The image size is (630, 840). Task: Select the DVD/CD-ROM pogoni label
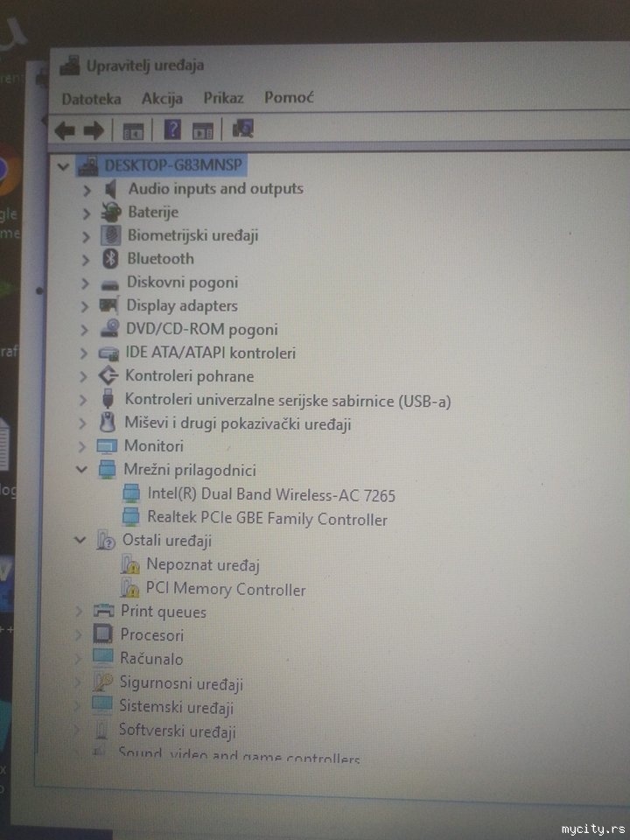pyautogui.click(x=202, y=329)
